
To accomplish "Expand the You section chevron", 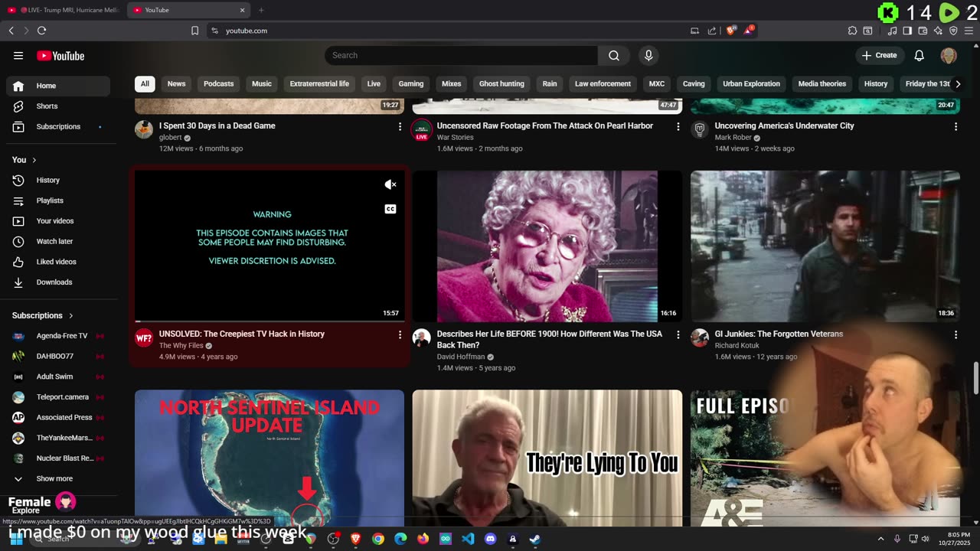I will [x=35, y=160].
